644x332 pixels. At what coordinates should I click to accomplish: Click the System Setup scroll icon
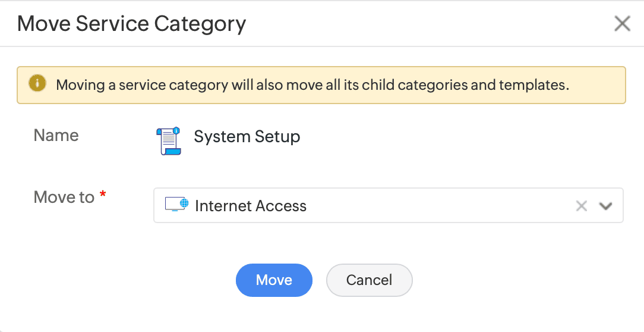(169, 140)
